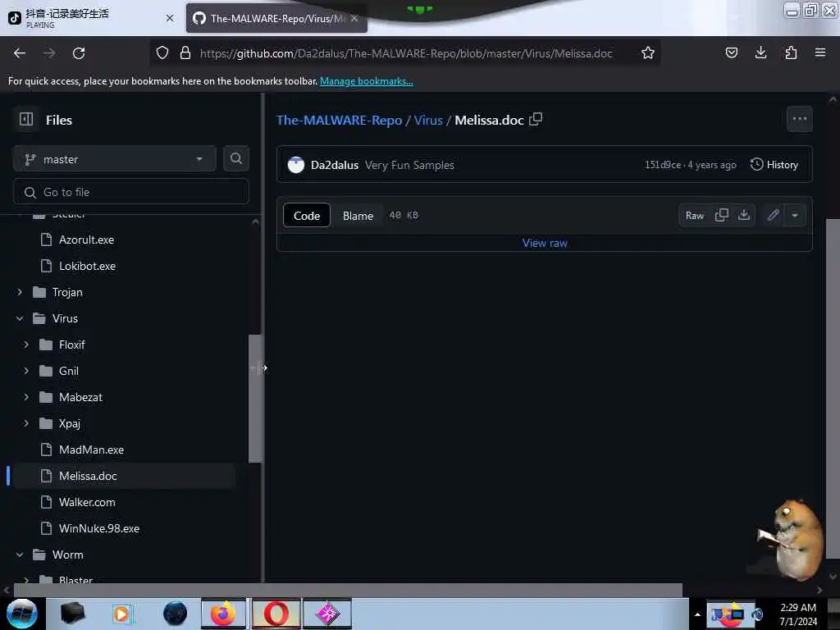This screenshot has height=630, width=840.
Task: Download the raw Melissa.doc file
Action: pos(743,216)
